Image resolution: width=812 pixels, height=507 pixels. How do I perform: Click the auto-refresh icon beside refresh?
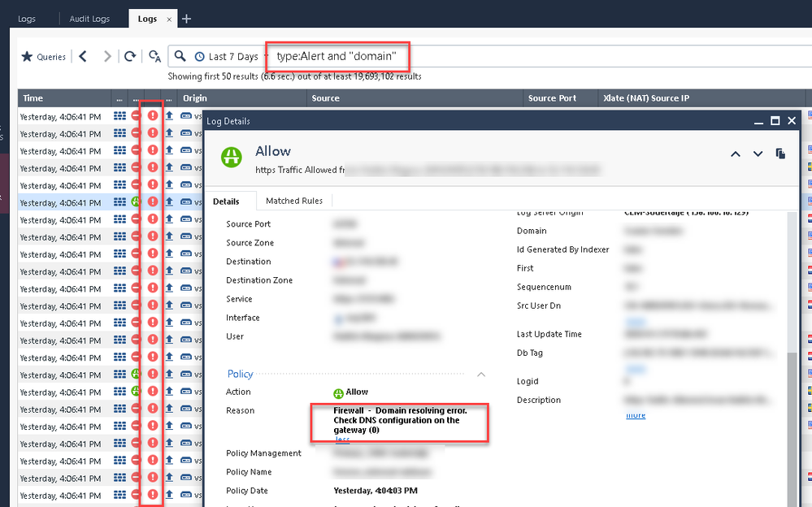pyautogui.click(x=154, y=57)
